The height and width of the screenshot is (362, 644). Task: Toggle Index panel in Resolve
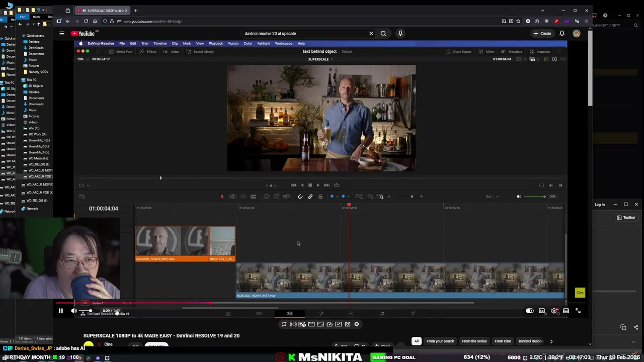click(172, 52)
